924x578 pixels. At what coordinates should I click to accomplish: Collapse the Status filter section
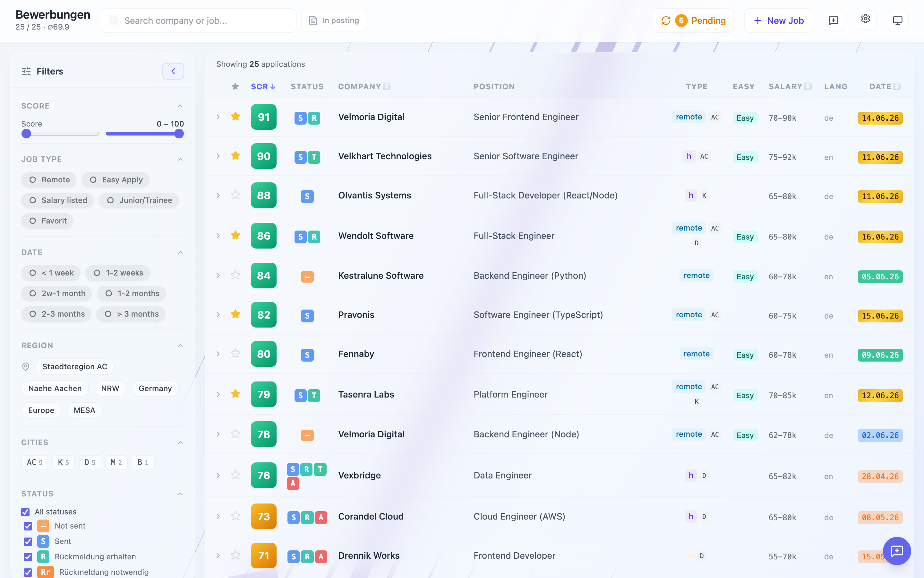pyautogui.click(x=180, y=494)
